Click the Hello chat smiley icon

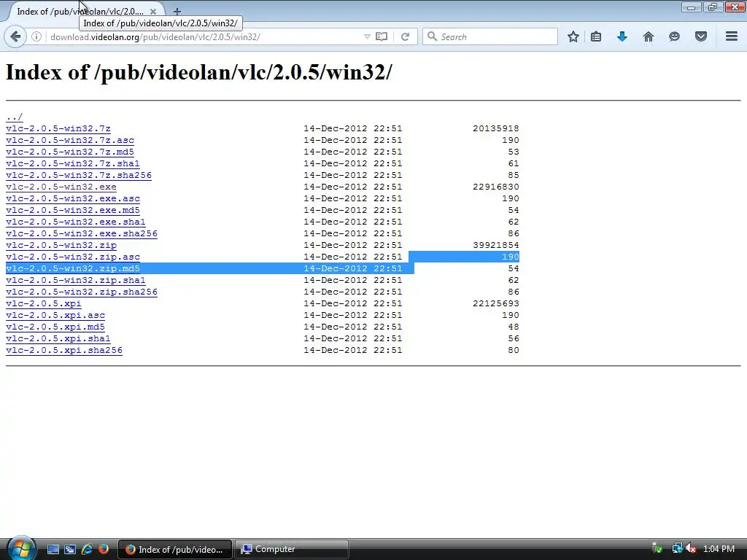click(x=674, y=36)
